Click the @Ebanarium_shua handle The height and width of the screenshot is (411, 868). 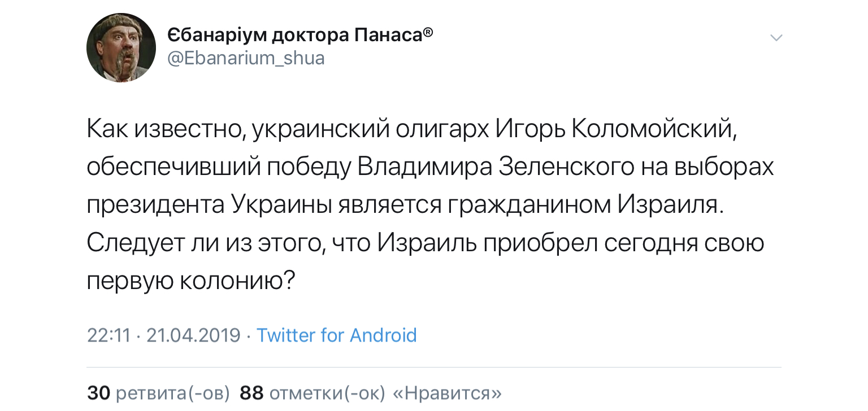click(x=246, y=58)
